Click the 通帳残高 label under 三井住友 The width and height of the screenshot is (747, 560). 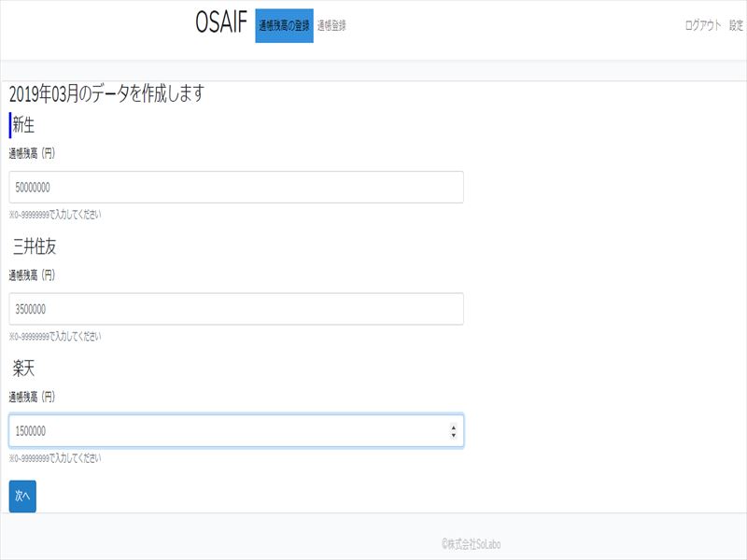32,275
